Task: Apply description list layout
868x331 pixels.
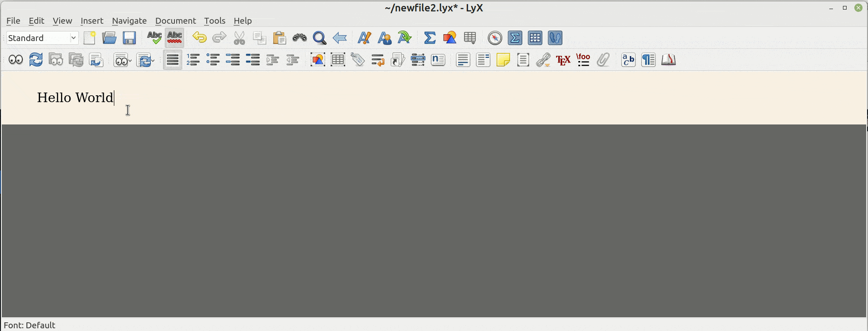Action: pyautogui.click(x=253, y=60)
